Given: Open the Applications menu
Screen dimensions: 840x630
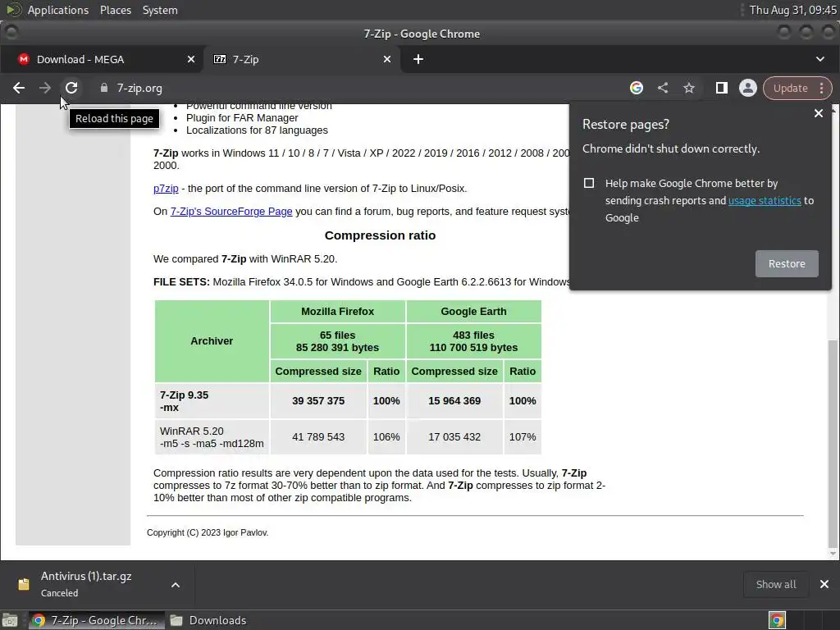Looking at the screenshot, I should (58, 10).
